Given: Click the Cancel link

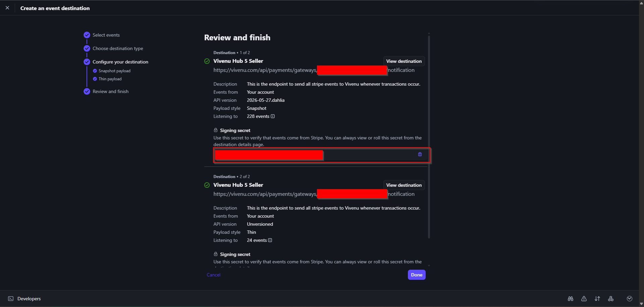Looking at the screenshot, I should tap(213, 275).
